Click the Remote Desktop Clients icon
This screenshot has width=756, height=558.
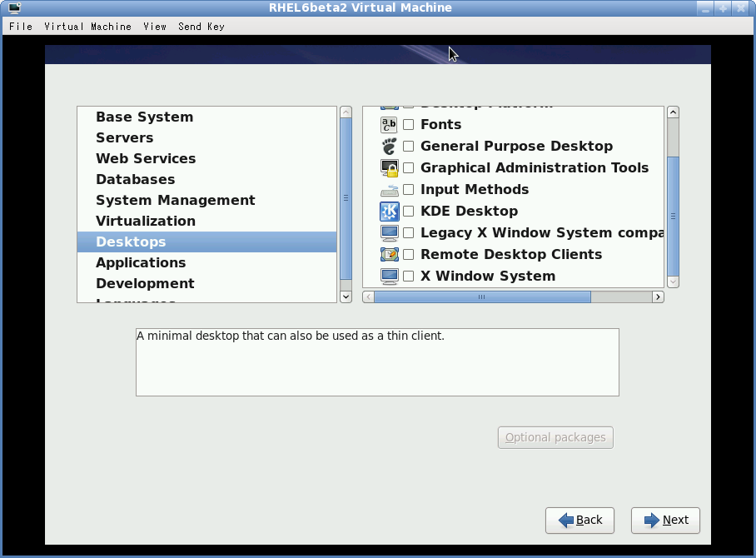click(389, 254)
